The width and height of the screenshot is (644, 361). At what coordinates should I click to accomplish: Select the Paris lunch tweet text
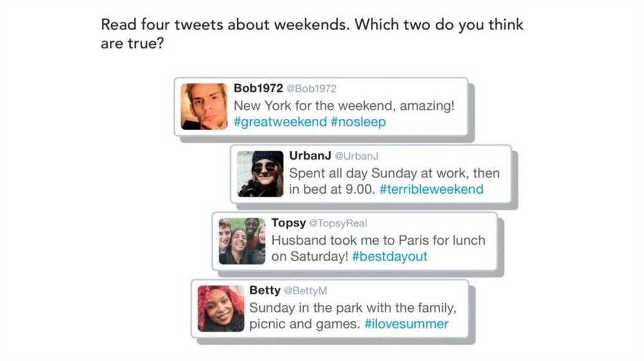pyautogui.click(x=378, y=240)
